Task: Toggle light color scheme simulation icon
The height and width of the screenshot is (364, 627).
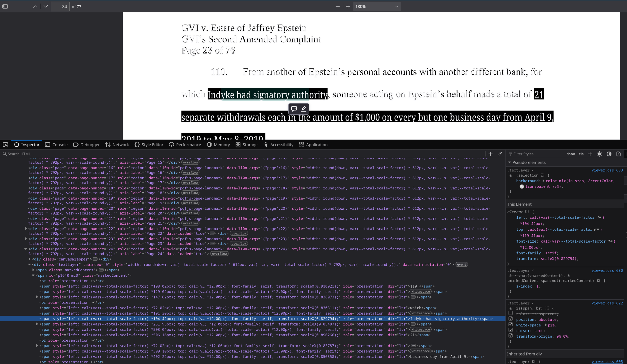Action: point(599,154)
